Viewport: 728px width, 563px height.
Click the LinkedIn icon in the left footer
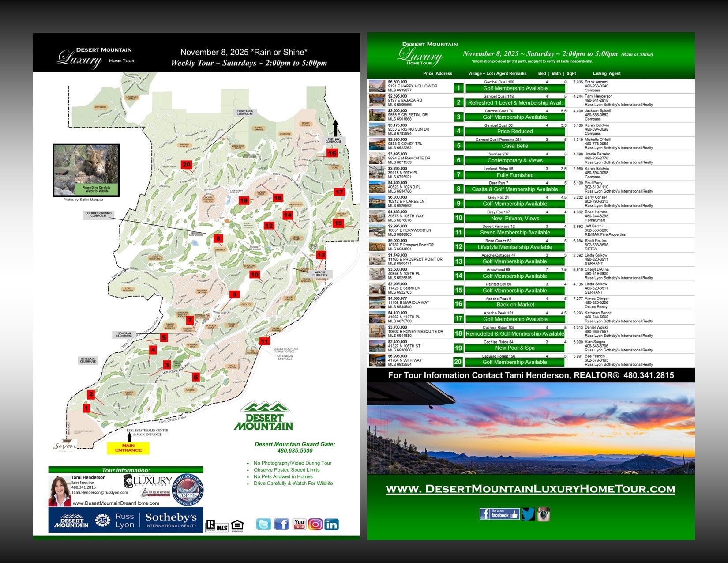point(331,524)
